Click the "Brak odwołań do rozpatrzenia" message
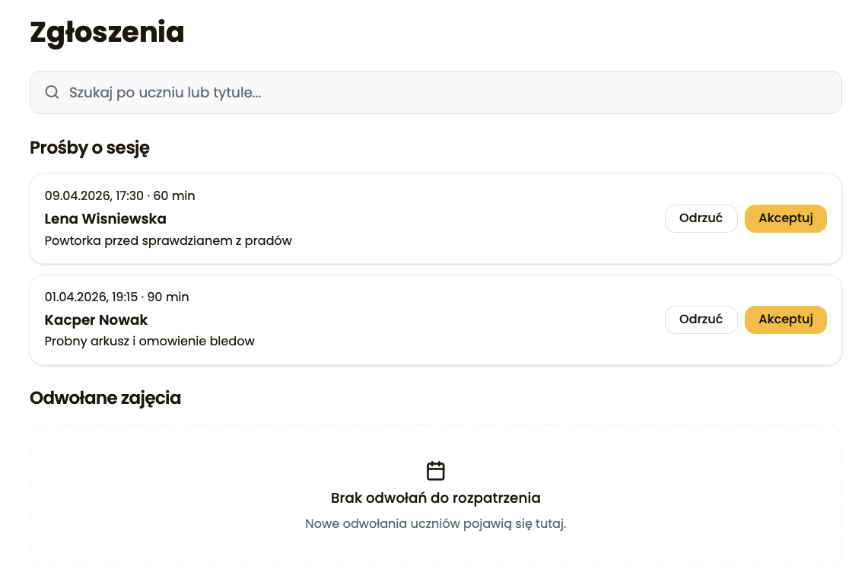 [435, 498]
